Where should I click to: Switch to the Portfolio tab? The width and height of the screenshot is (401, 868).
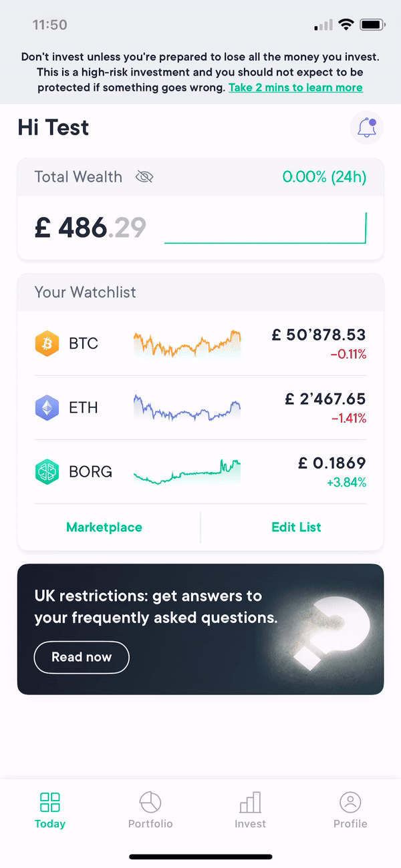tap(150, 811)
